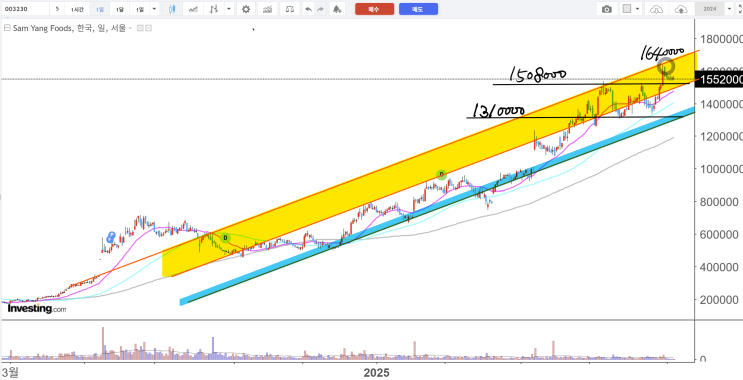Viewport: 743px width, 380px height.
Task: Click the 1552000 current price label
Action: (x=719, y=80)
